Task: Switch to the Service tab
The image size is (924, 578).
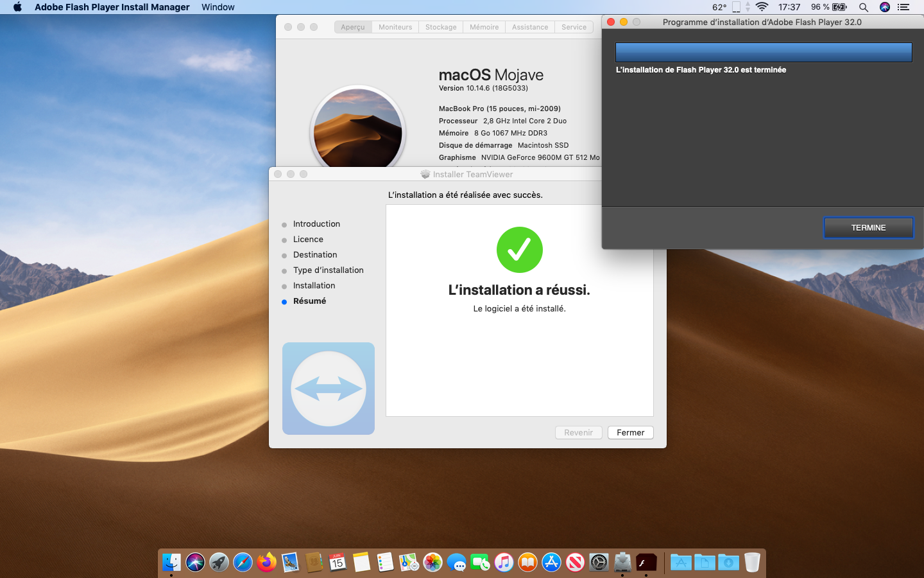Action: coord(574,27)
